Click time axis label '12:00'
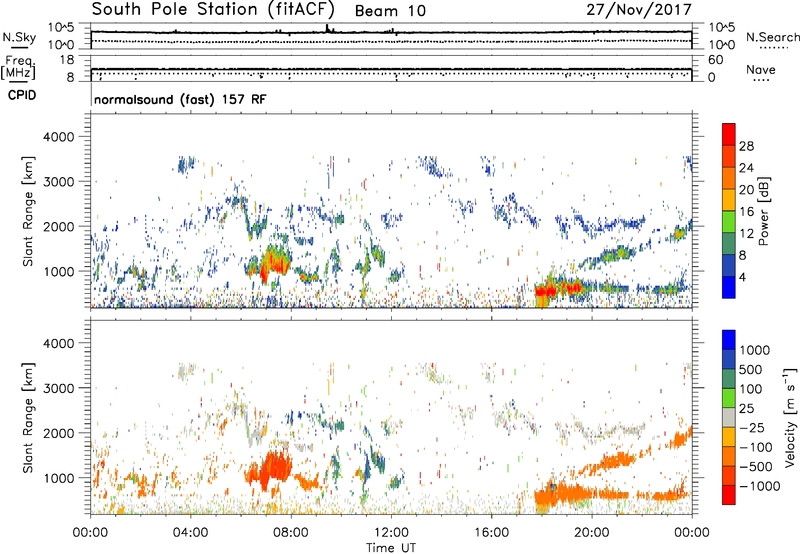Image resolution: width=800 pixels, height=554 pixels. pyautogui.click(x=391, y=533)
